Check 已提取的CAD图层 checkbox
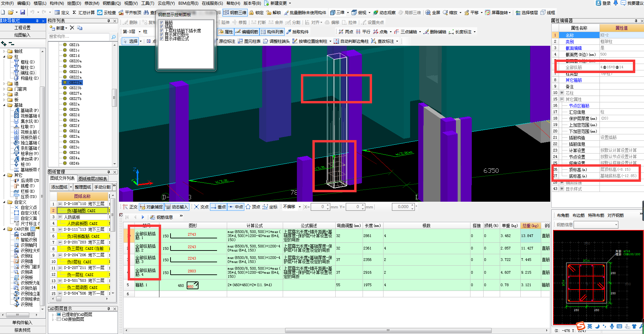 [x=59, y=314]
